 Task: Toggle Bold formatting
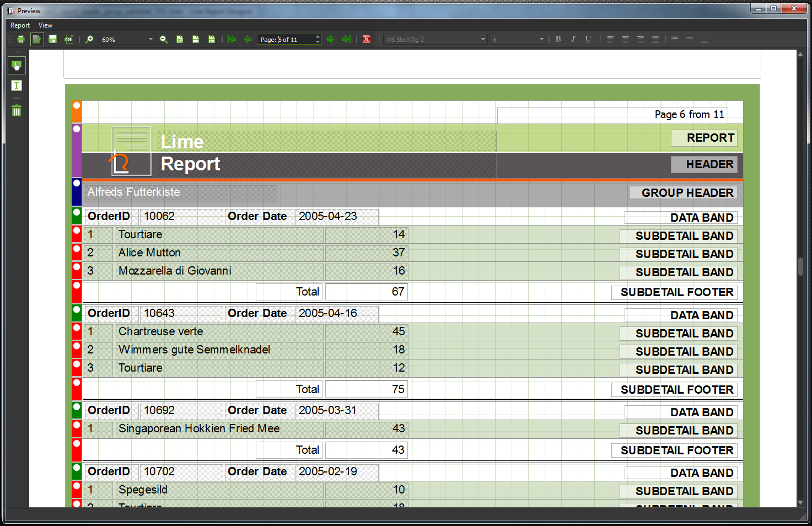pyautogui.click(x=558, y=39)
